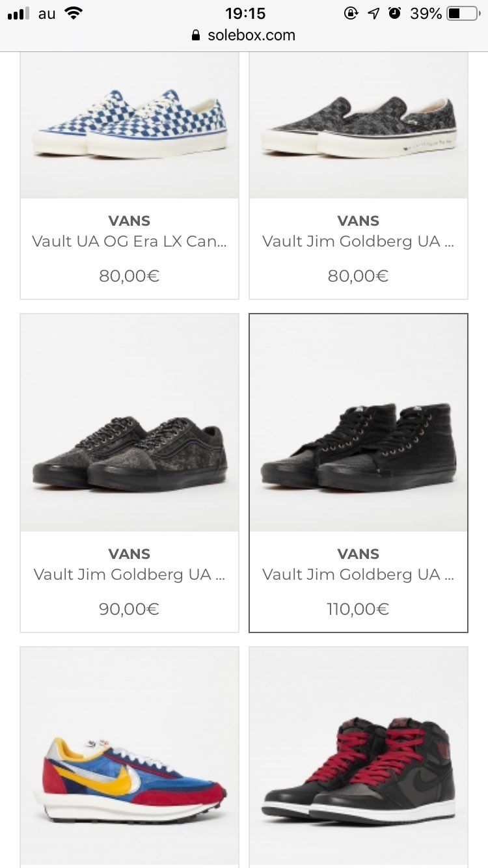Open the black and red Jordan 1 image

click(x=359, y=757)
